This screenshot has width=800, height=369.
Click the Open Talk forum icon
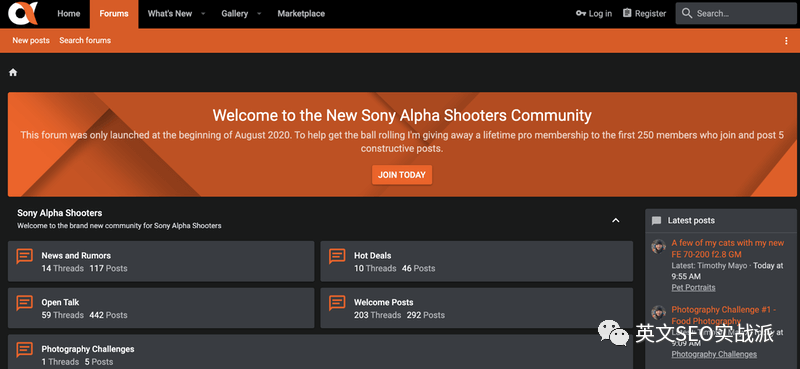tap(24, 303)
